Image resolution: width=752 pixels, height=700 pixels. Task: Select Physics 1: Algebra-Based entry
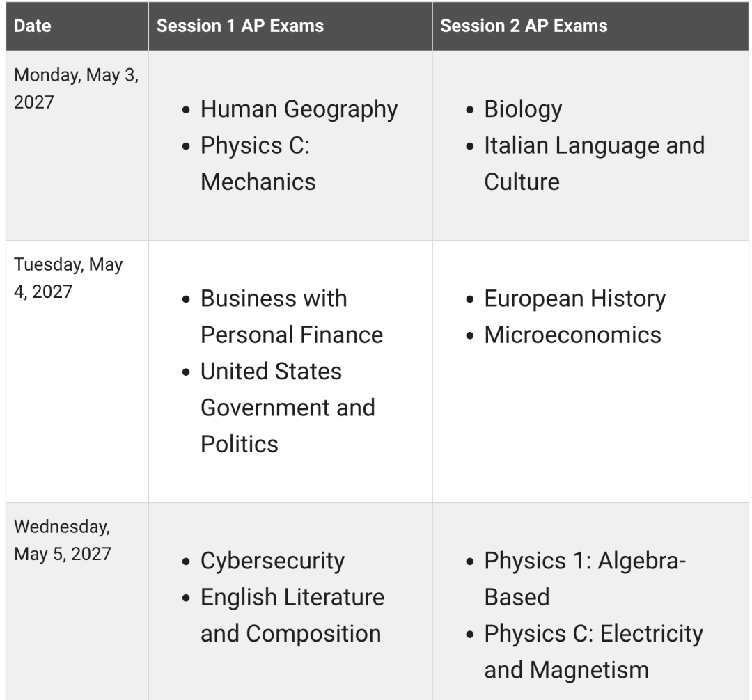pos(585,579)
